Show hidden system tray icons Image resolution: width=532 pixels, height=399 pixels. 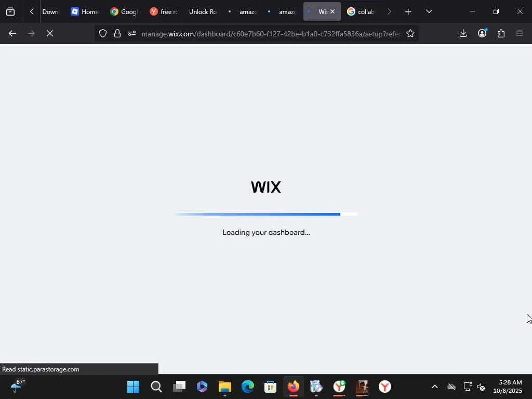coord(435,387)
